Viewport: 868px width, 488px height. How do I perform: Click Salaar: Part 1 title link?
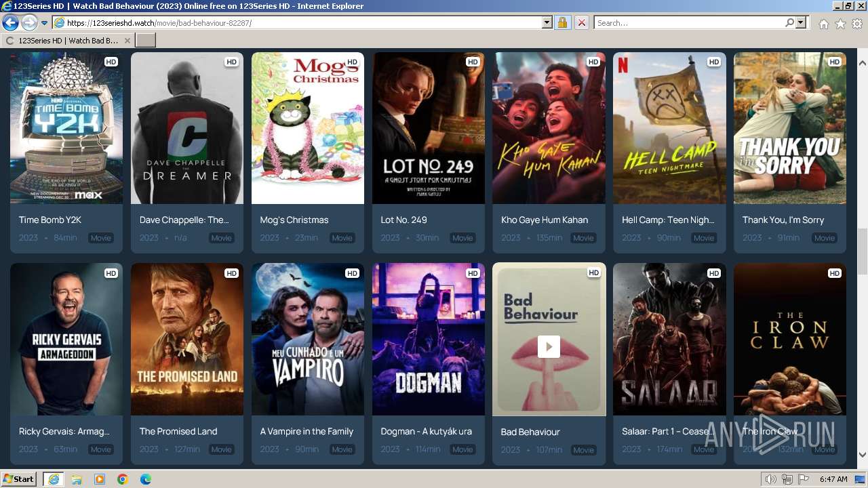(667, 431)
